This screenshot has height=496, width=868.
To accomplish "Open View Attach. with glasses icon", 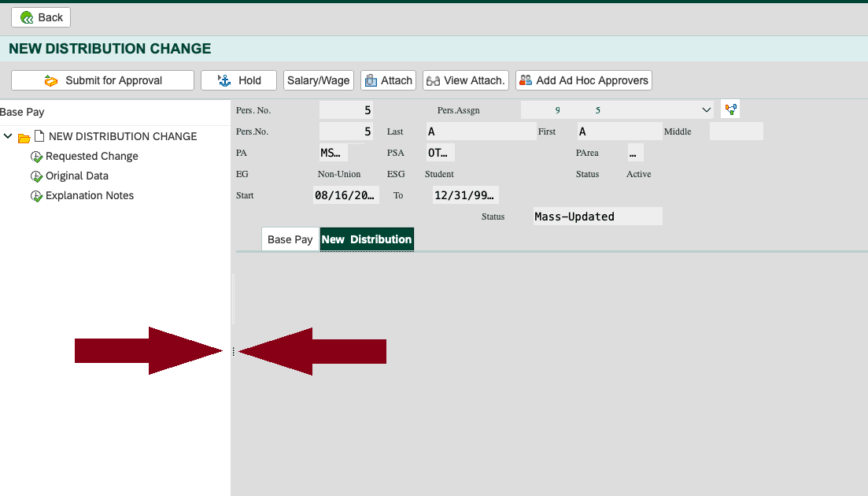I will pyautogui.click(x=465, y=80).
